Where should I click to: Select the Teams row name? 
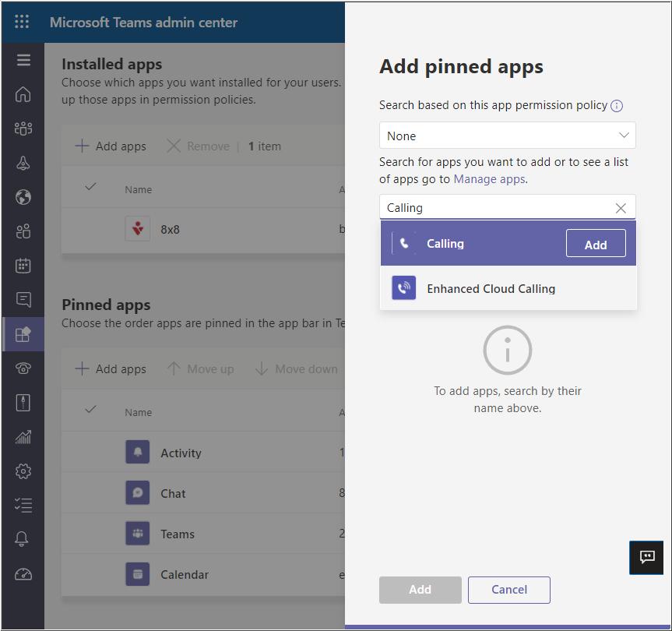pos(178,534)
